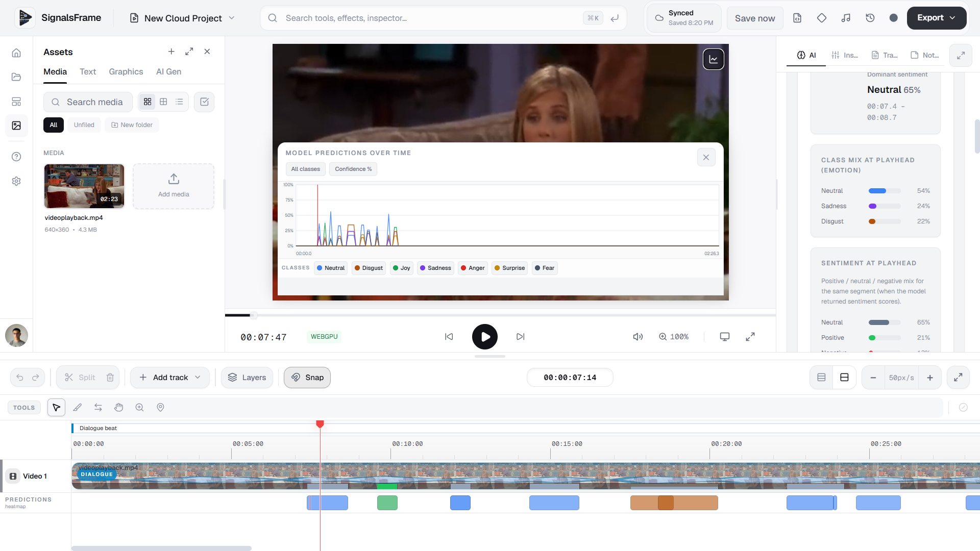The height and width of the screenshot is (551, 980).
Task: Create a New folder
Action: 132,125
